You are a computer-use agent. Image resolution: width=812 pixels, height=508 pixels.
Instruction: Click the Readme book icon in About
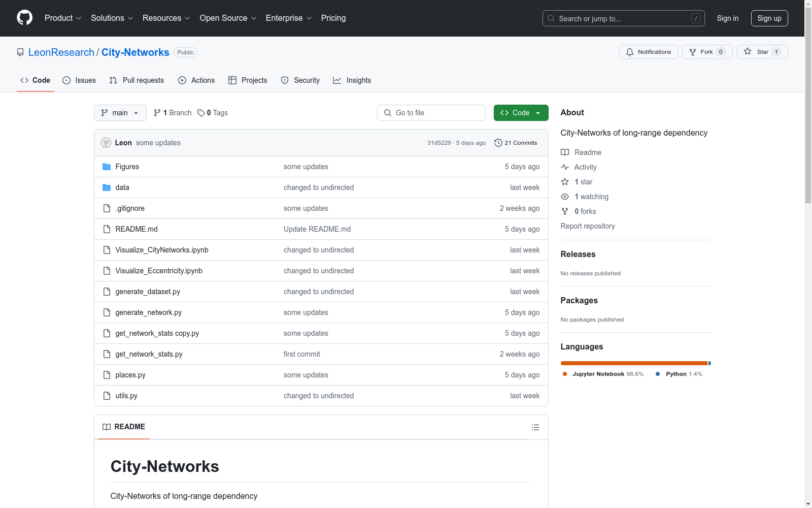click(x=565, y=152)
